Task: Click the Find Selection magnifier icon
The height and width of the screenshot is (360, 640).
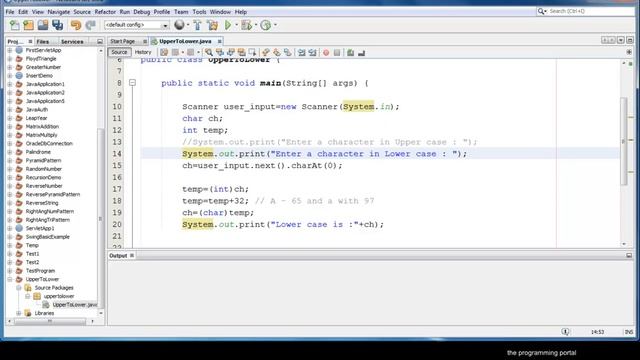Action: click(209, 52)
